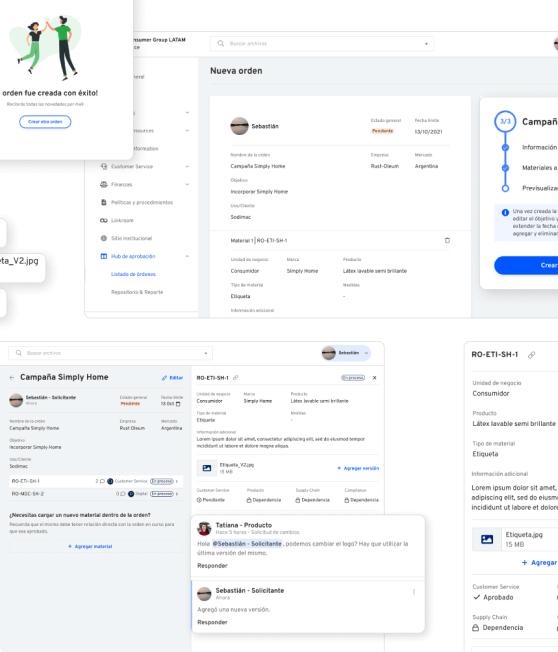
Task: Delete Material 1 with the trash icon
Action: point(447,240)
